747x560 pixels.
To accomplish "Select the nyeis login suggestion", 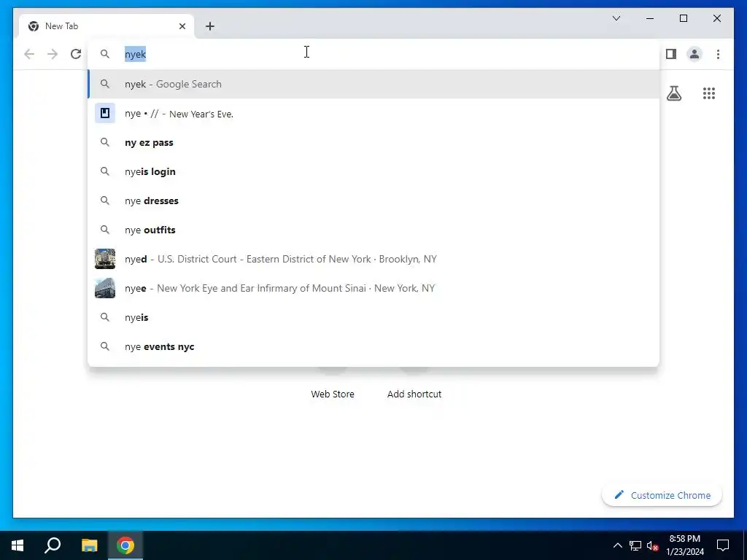I will click(373, 171).
